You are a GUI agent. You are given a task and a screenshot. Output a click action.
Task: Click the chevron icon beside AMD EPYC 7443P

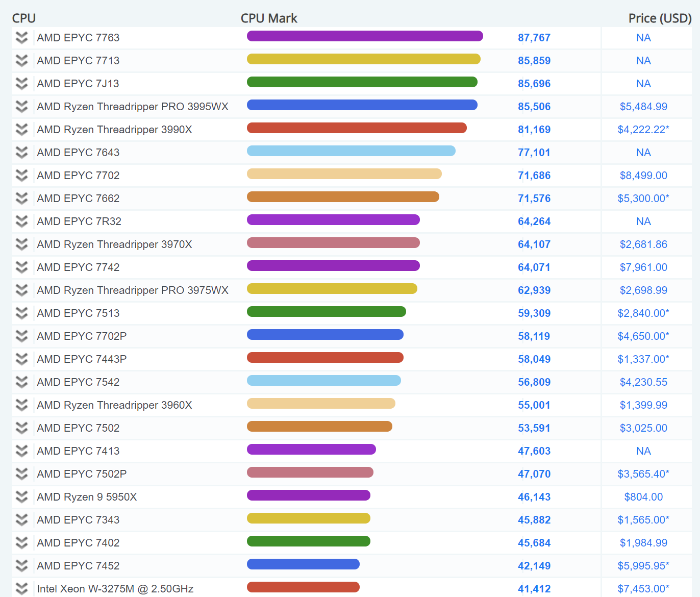pyautogui.click(x=21, y=359)
